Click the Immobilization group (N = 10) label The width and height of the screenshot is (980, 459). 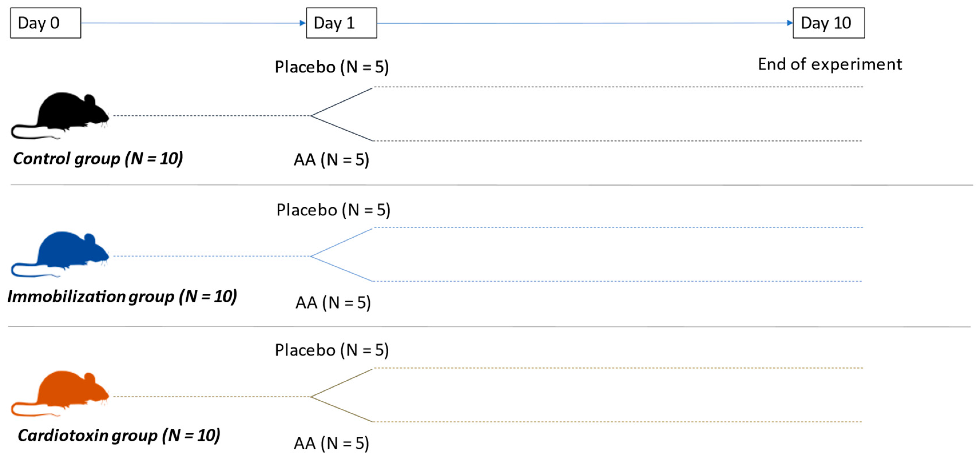pyautogui.click(x=122, y=296)
